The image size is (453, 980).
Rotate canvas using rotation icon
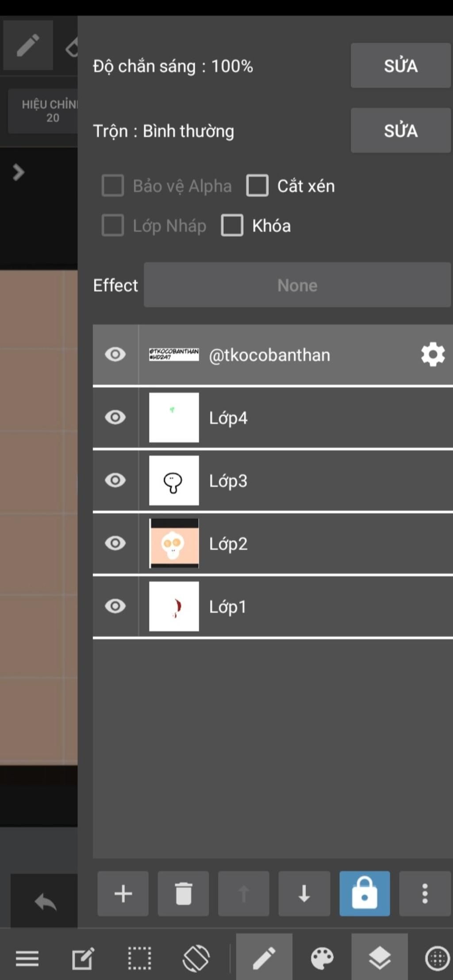196,958
